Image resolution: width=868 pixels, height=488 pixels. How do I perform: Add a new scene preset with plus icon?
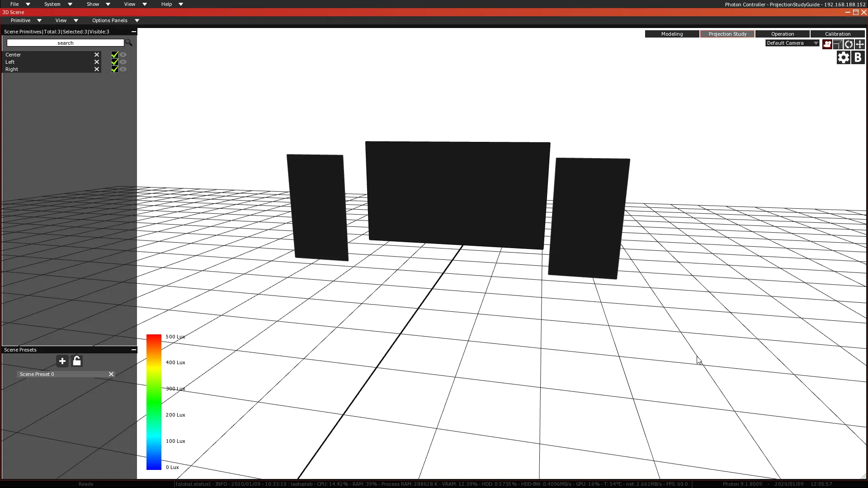pos(62,361)
